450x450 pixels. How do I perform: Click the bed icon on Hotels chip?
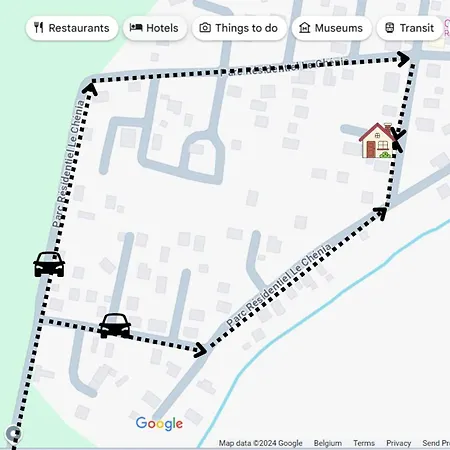point(136,28)
